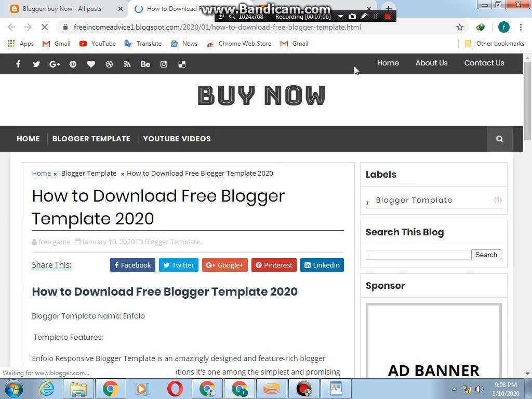Open the YOUTUBE VIDEOS nav item
The width and height of the screenshot is (532, 399).
click(177, 139)
